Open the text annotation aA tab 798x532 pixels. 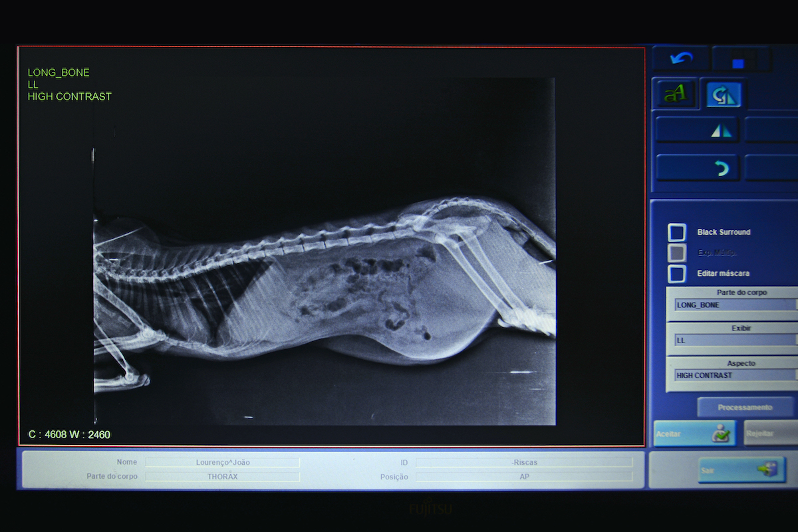tap(674, 94)
